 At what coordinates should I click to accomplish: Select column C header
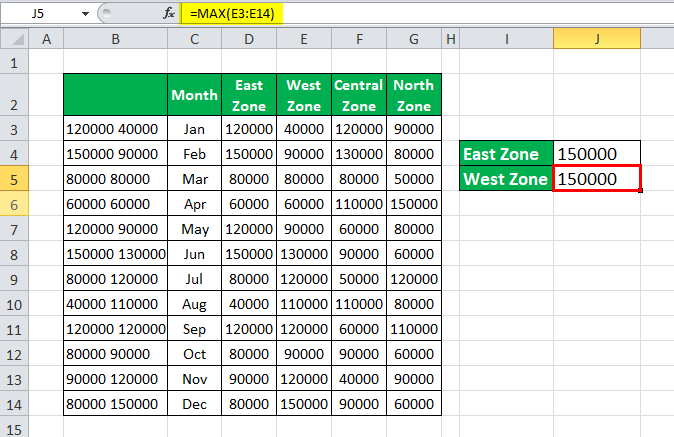194,39
